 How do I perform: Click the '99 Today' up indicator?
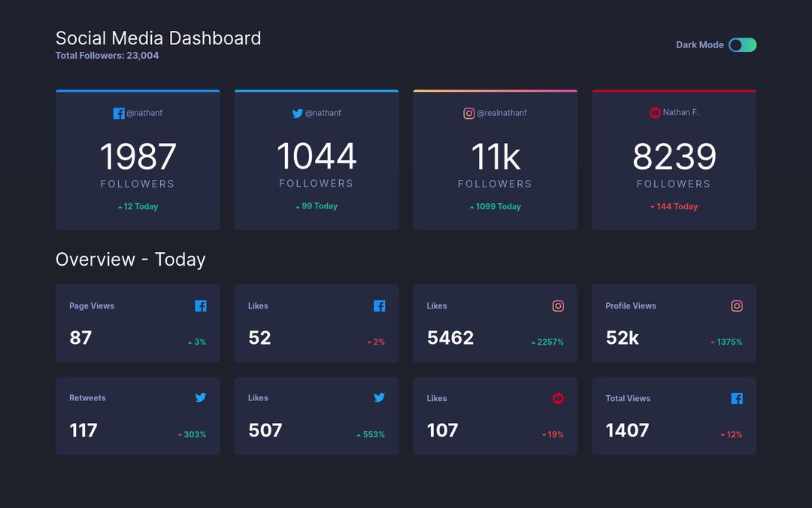pyautogui.click(x=317, y=206)
